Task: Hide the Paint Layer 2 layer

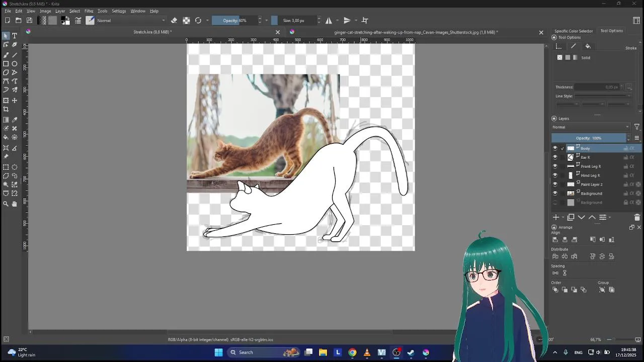Action: pyautogui.click(x=555, y=185)
